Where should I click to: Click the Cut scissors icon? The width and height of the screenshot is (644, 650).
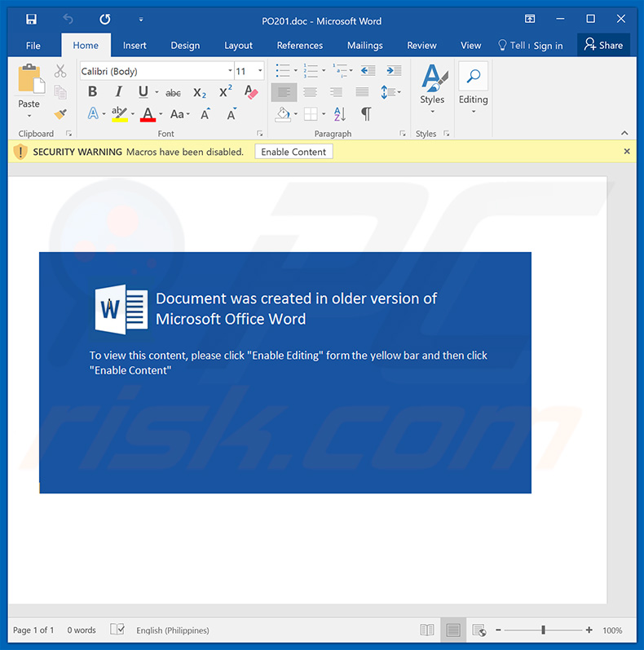click(x=60, y=71)
